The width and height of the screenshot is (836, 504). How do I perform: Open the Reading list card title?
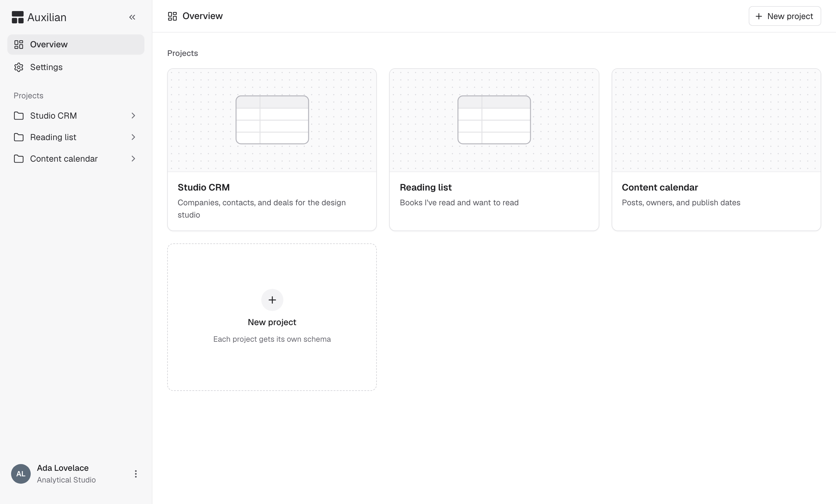(x=425, y=187)
